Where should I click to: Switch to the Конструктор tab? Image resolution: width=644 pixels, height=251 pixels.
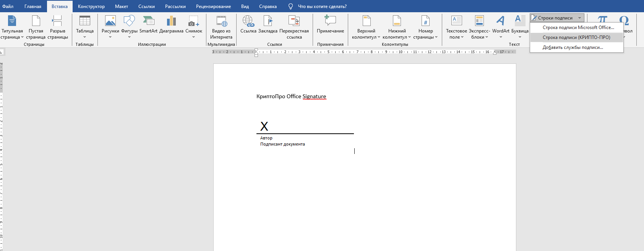point(91,6)
